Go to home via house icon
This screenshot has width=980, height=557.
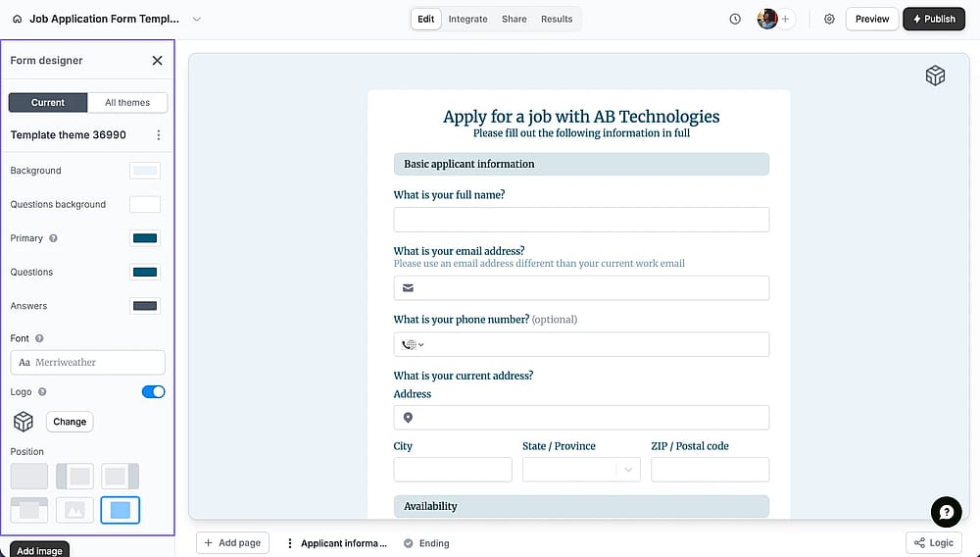18,19
